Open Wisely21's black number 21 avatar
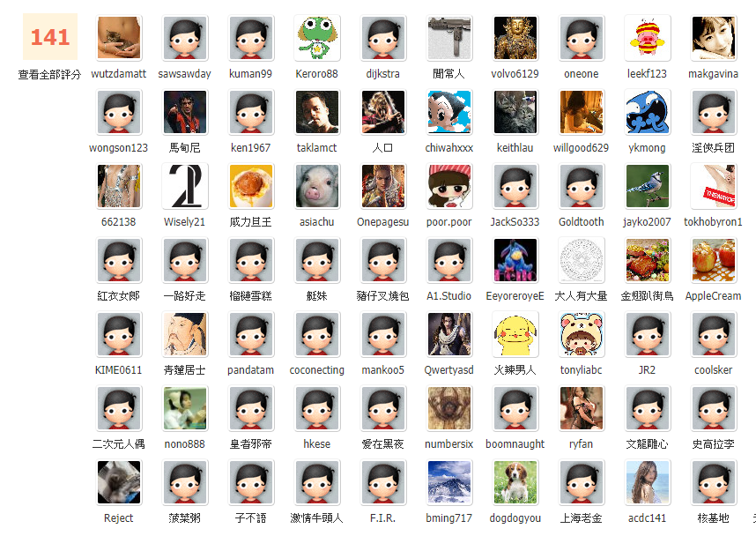Screen dimensions: 756x536 [x=185, y=186]
